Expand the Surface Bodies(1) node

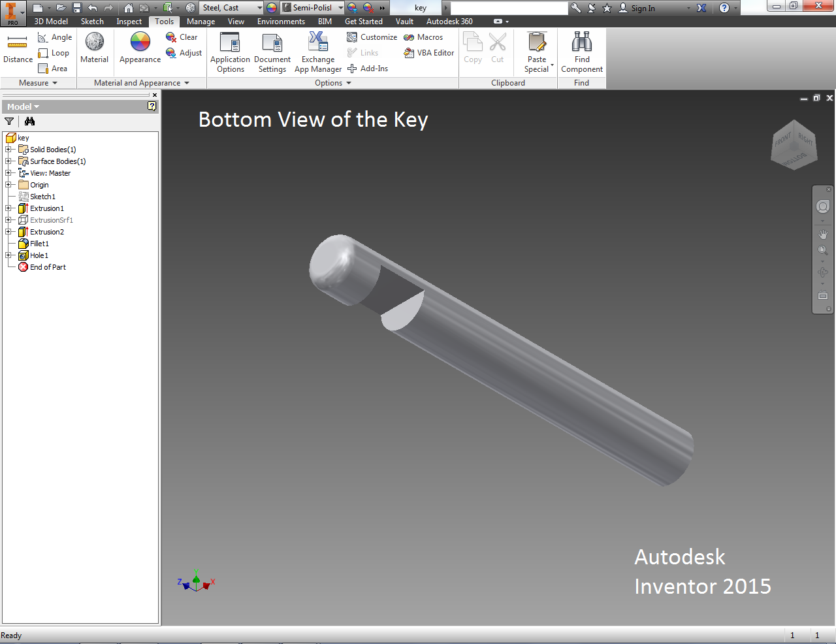click(8, 161)
